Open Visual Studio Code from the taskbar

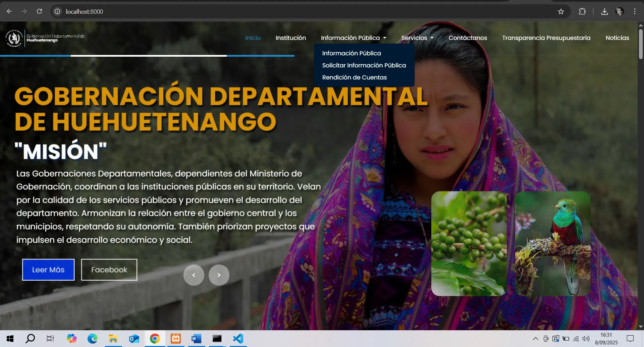(x=237, y=338)
